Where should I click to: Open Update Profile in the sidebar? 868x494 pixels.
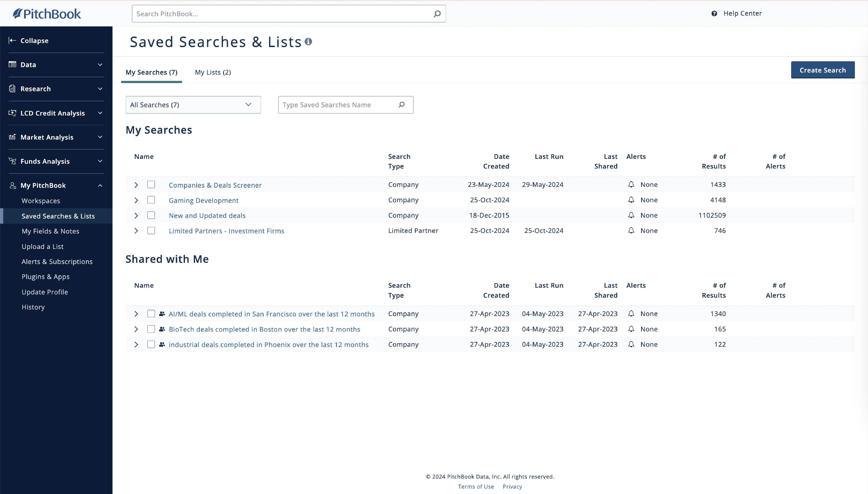[45, 292]
